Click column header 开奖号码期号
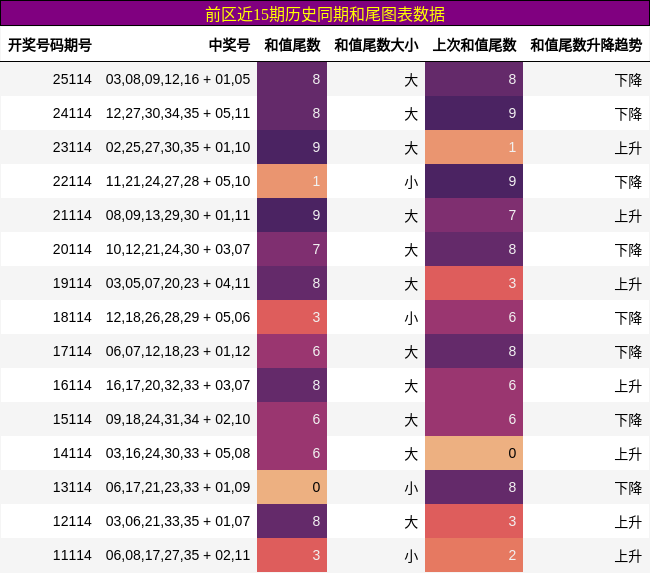Image resolution: width=650 pixels, height=573 pixels. click(50, 45)
